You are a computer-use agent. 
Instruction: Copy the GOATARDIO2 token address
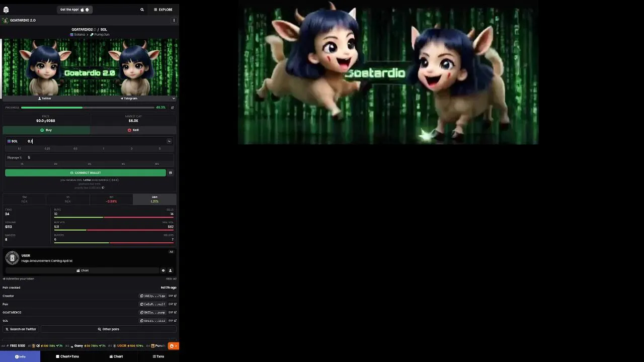pos(153,313)
